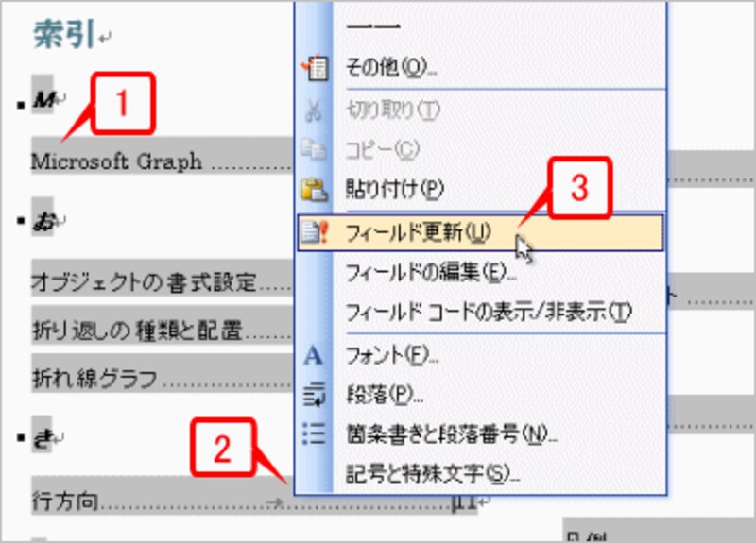Image resolution: width=756 pixels, height=543 pixels.
Task: Click the clipboard paste icon
Action: [x=315, y=190]
